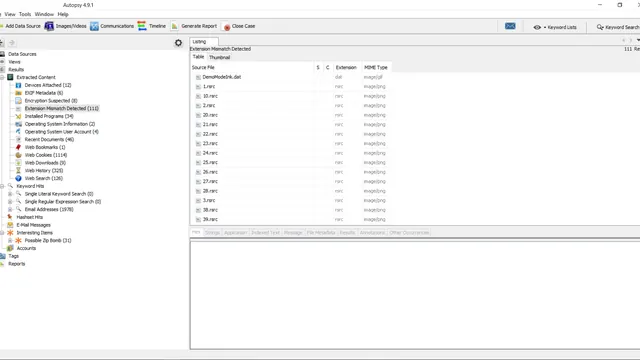
Task: Sort by Source File column header
Action: coord(251,68)
